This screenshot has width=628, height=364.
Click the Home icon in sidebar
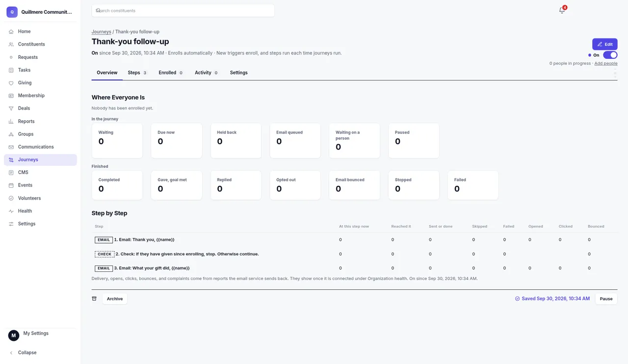coord(11,31)
